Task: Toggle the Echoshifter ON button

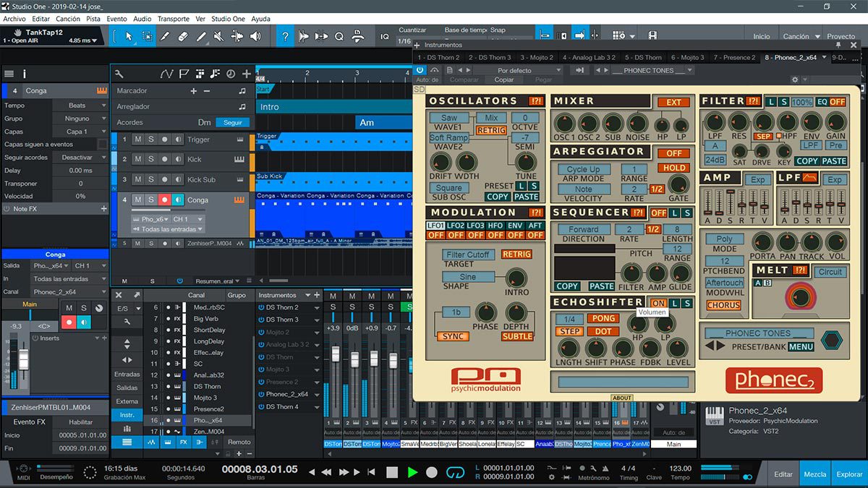Action: (658, 303)
